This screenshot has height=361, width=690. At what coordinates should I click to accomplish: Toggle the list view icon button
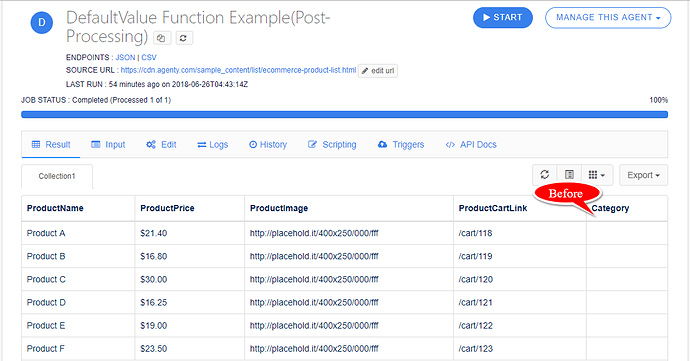tap(569, 175)
